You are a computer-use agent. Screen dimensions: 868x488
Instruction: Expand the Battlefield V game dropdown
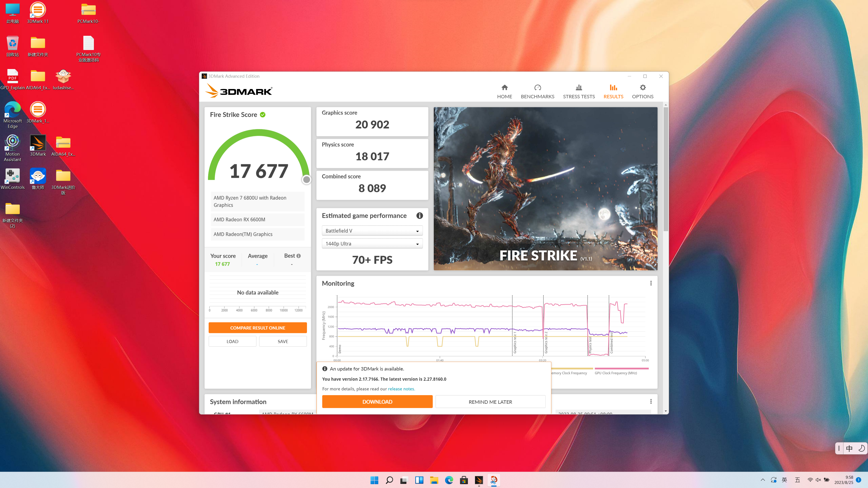click(x=372, y=231)
